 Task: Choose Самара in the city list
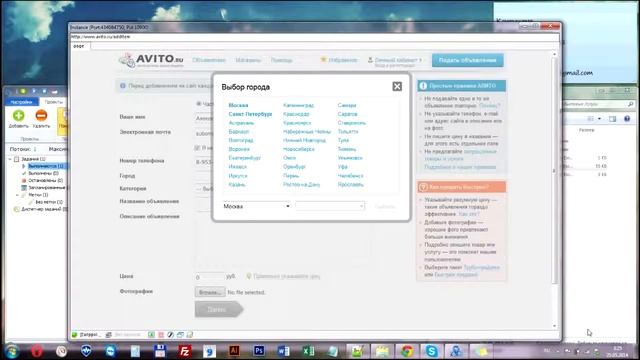click(347, 105)
